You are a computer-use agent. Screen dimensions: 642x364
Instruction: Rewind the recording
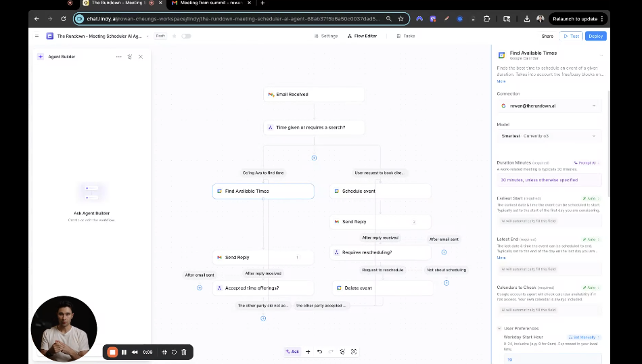(135, 352)
